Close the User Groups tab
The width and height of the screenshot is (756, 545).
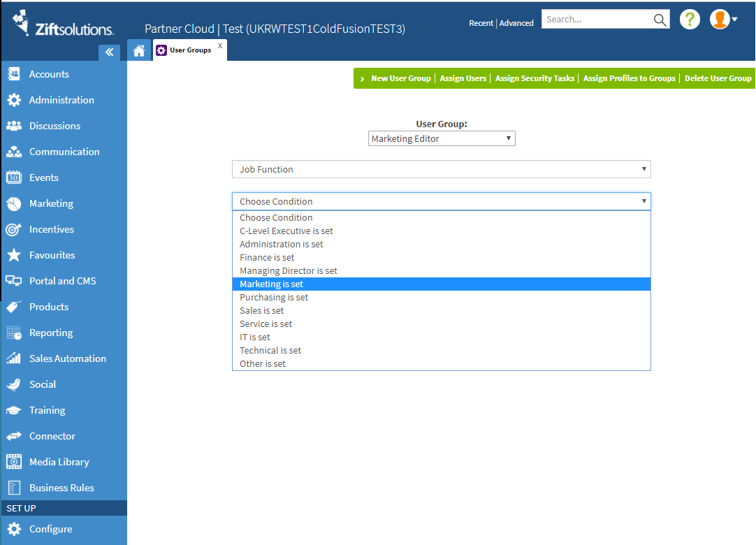click(220, 46)
